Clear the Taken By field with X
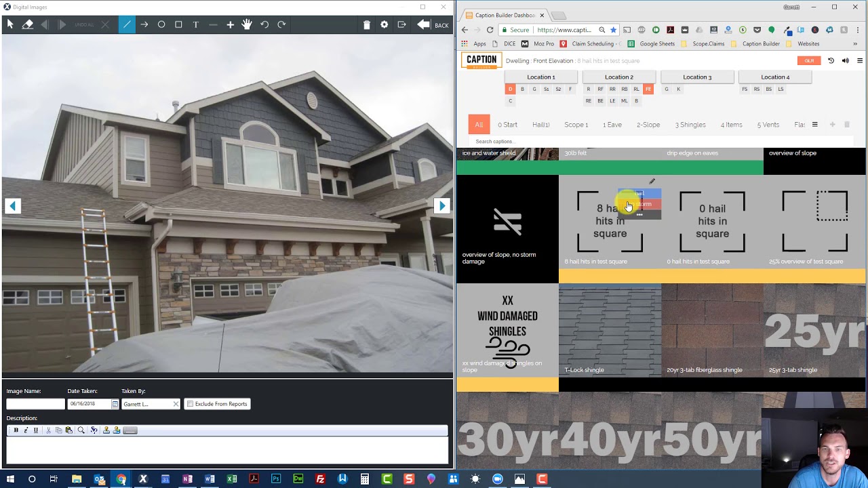 176,404
